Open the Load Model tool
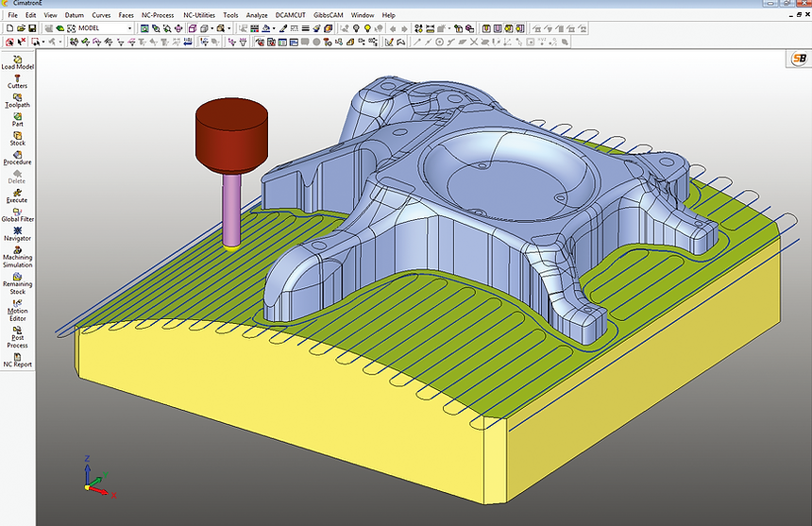Image resolution: width=812 pixels, height=526 pixels. pos(17,60)
